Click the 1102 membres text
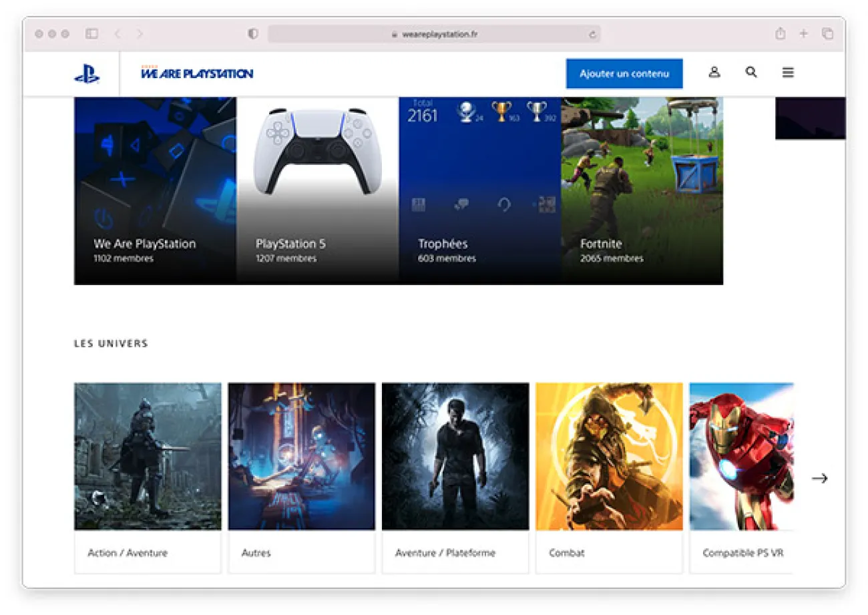 124,258
